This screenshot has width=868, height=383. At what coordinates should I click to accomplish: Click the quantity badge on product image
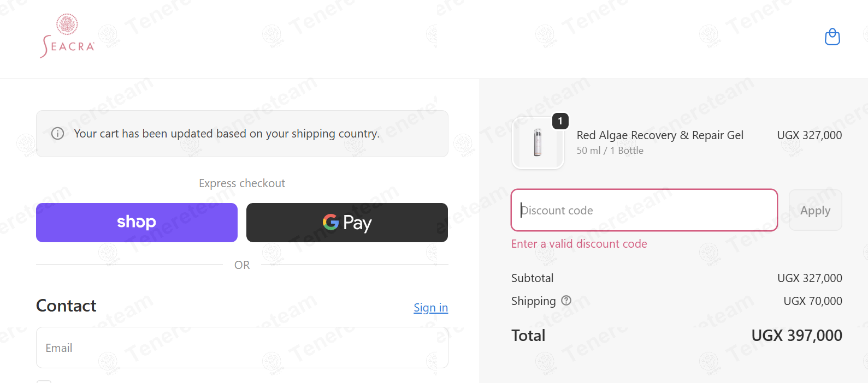tap(560, 121)
